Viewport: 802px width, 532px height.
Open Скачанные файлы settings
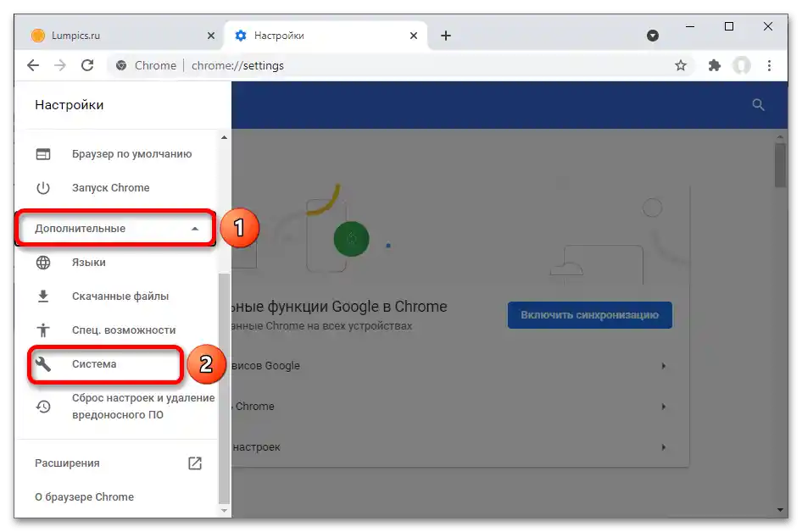click(117, 296)
